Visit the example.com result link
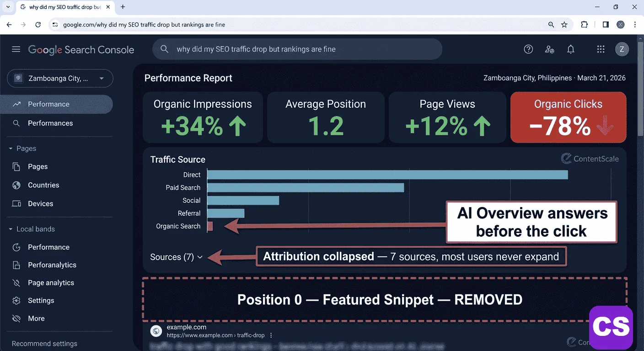 pyautogui.click(x=187, y=327)
